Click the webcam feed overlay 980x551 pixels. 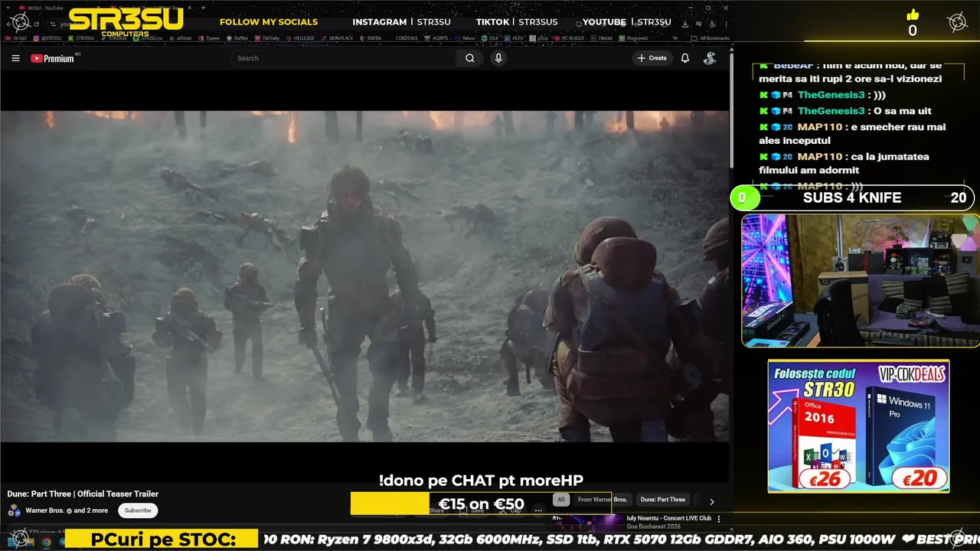tap(861, 280)
